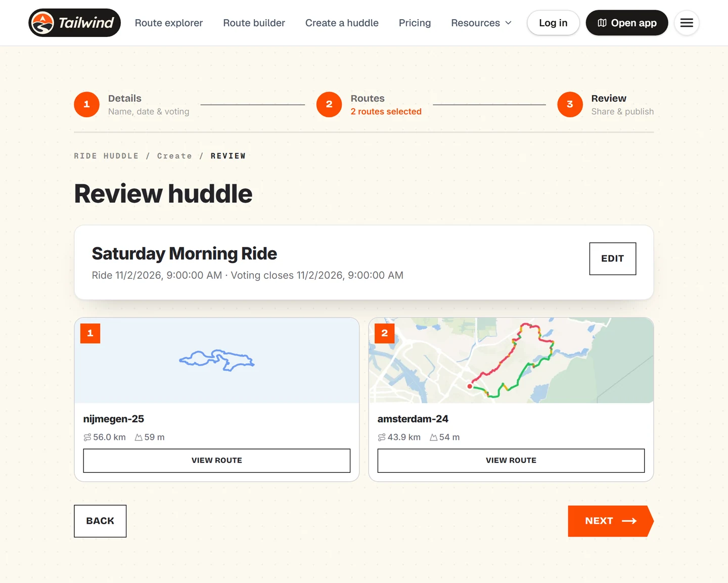The image size is (728, 583).
Task: Open nijmegen-25 route outline thumbnail
Action: coord(217,361)
